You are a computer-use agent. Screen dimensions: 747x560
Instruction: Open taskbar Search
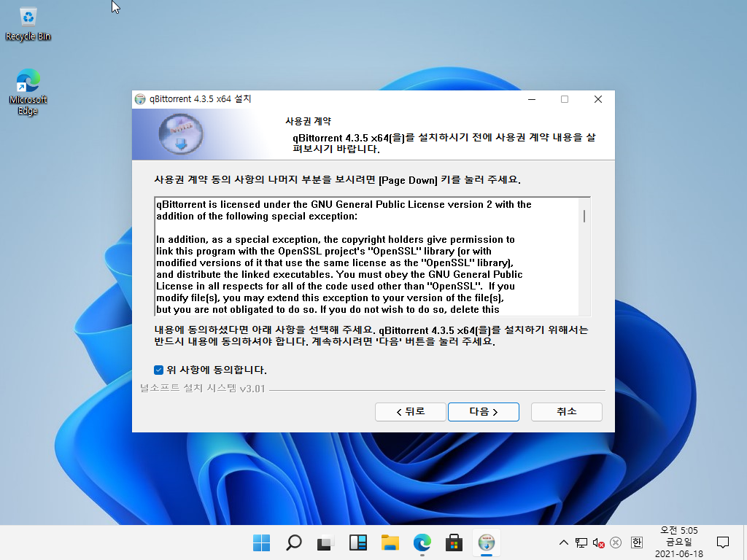click(x=293, y=542)
